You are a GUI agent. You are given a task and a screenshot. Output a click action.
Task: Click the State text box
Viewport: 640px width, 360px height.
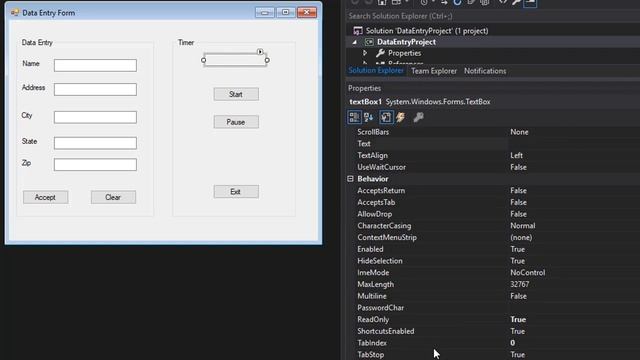click(95, 143)
